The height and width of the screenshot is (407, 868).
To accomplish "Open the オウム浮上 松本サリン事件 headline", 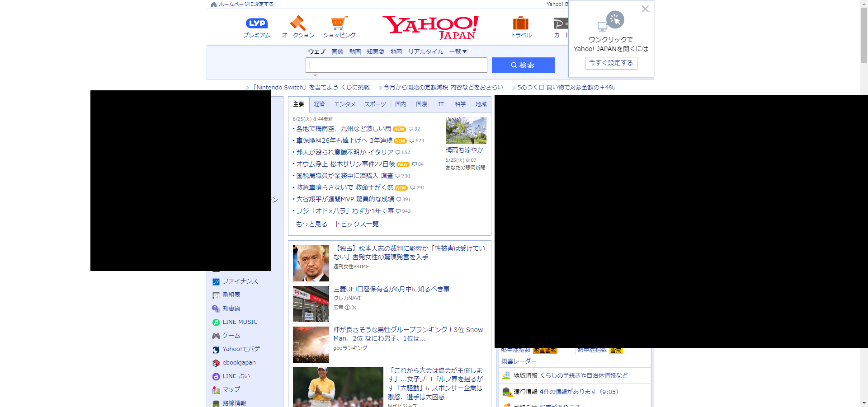I will (345, 164).
